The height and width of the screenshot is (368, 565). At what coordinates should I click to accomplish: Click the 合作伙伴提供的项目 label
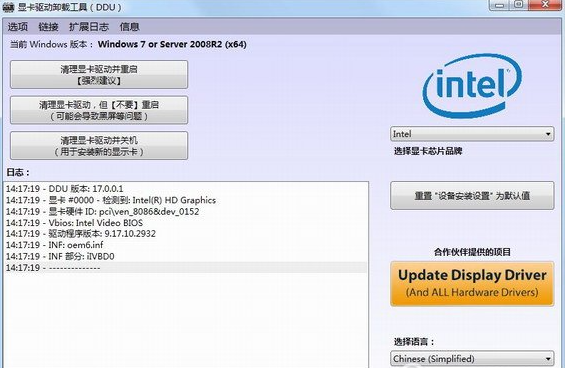coord(472,252)
